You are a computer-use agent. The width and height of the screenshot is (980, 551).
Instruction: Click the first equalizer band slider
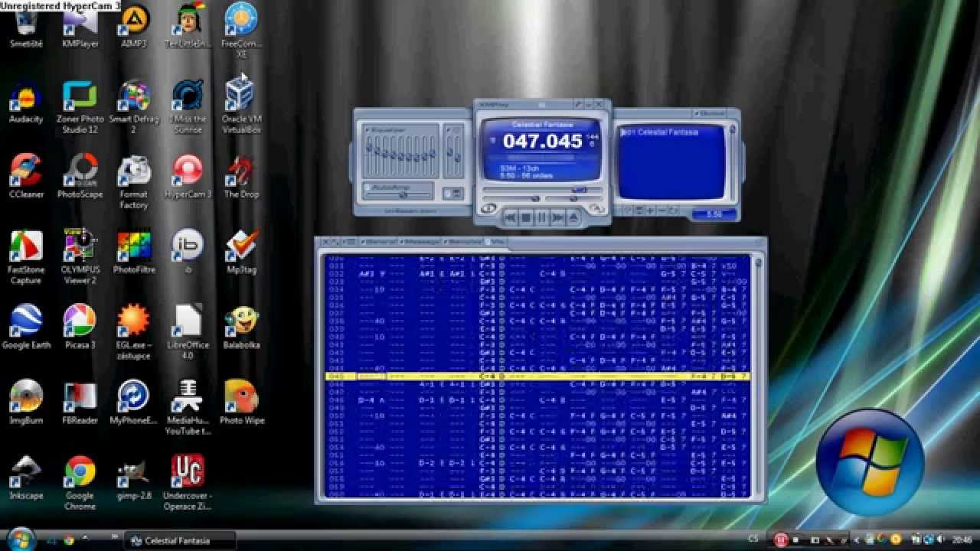[x=370, y=156]
